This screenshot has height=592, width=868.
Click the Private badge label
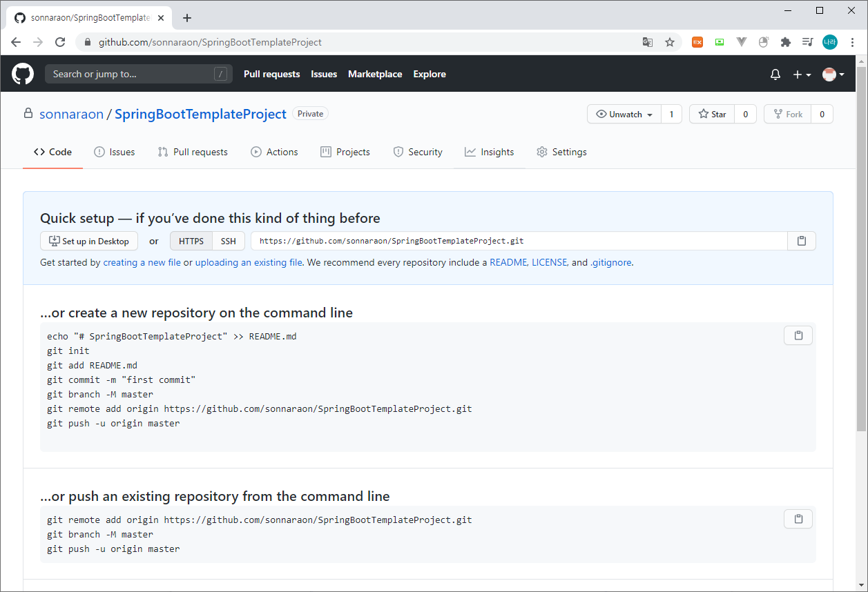coord(310,114)
